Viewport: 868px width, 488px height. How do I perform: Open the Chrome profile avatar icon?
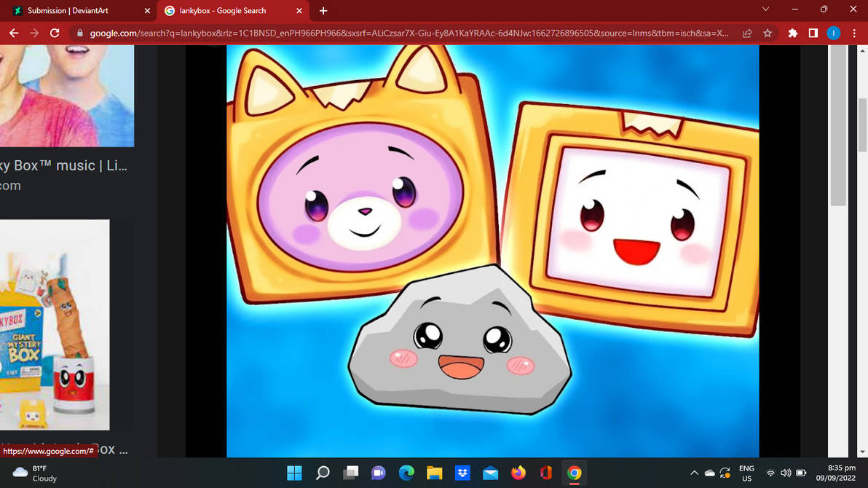pos(834,33)
